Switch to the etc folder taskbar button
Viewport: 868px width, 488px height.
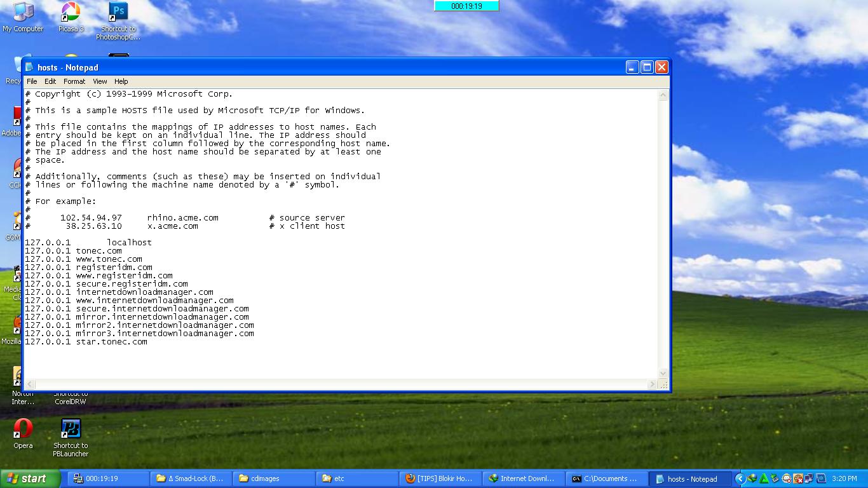tap(356, 478)
